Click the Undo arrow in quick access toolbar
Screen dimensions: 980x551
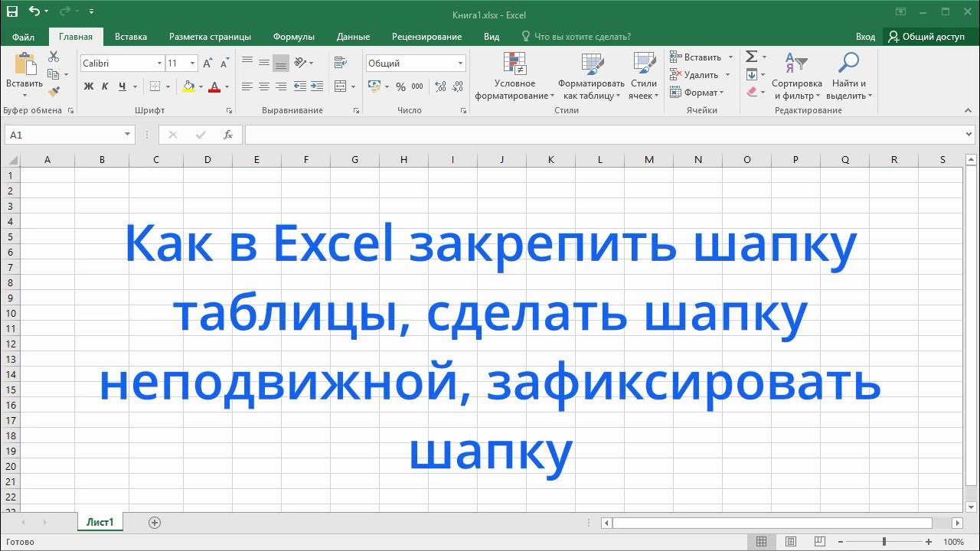(34, 11)
